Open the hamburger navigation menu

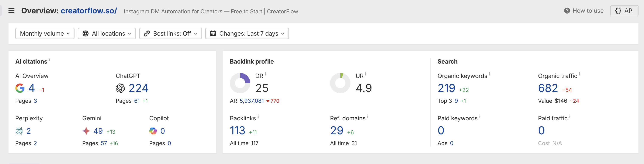(x=11, y=10)
